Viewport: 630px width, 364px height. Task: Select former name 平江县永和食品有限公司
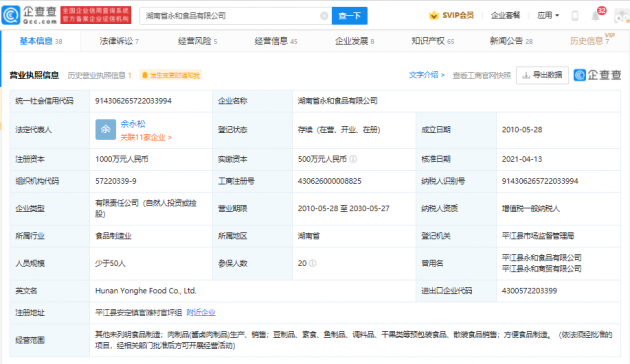[x=541, y=258]
